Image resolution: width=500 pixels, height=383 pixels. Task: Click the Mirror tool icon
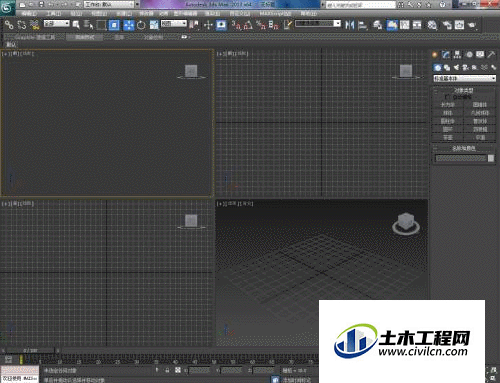(350, 25)
